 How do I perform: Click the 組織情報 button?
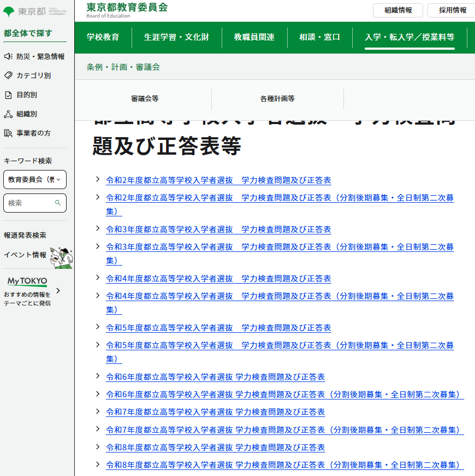398,10
